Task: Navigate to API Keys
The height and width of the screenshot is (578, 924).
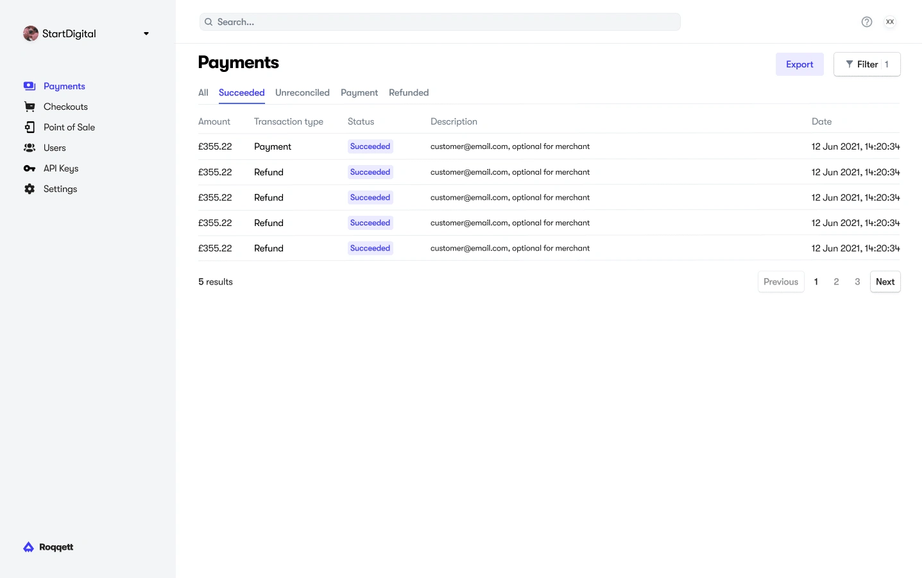Action: [x=61, y=168]
